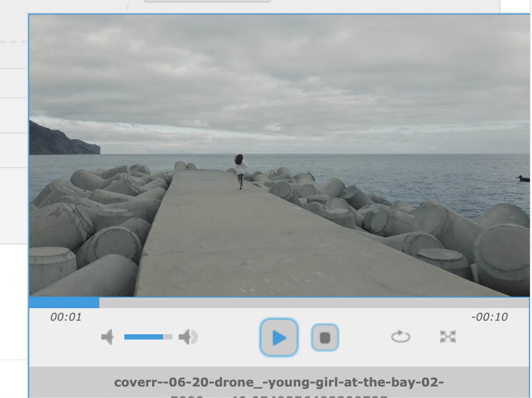
Task: Click the blue filled volume slider track
Action: pyautogui.click(x=143, y=337)
